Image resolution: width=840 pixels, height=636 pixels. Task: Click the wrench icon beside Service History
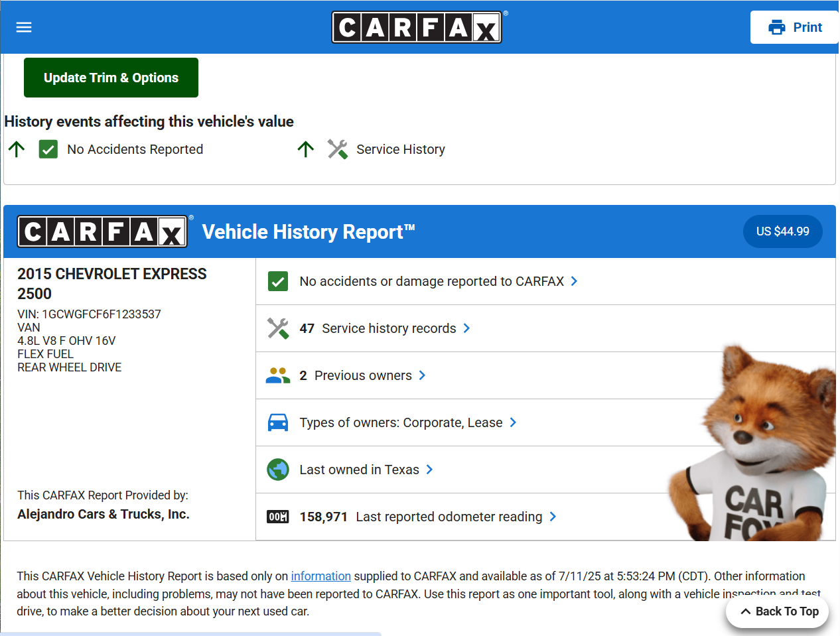pyautogui.click(x=337, y=149)
